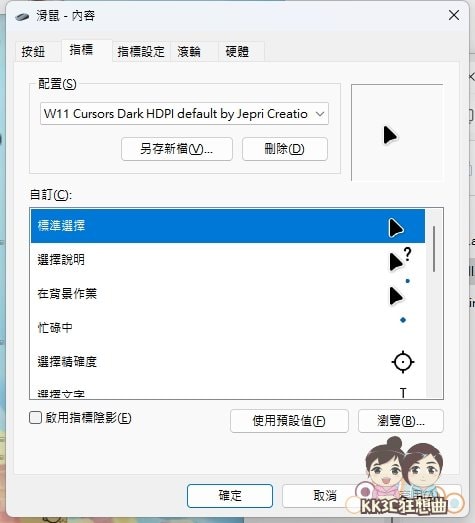
Task: Select the 在背景作業 list entry
Action: coord(227,294)
